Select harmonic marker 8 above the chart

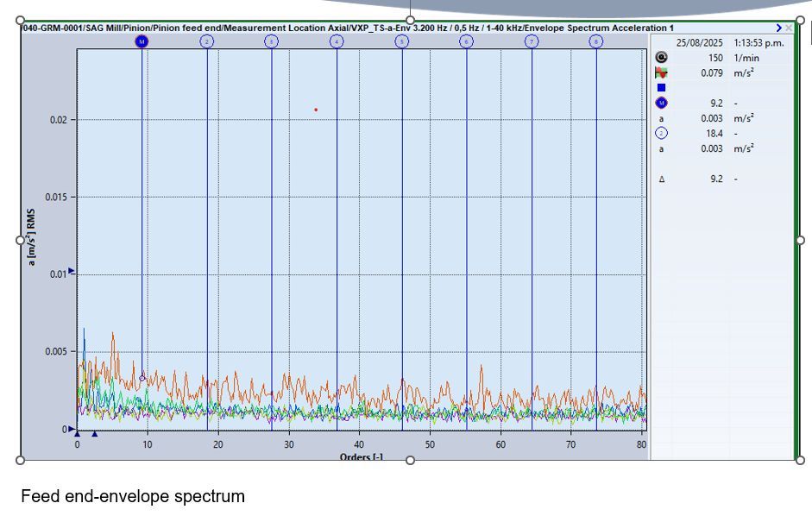596,41
